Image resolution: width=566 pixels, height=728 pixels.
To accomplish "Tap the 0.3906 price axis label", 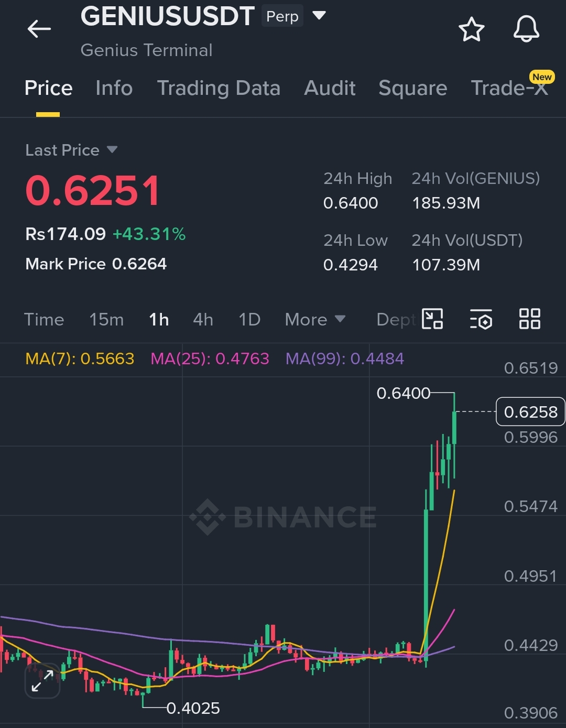I will (530, 713).
